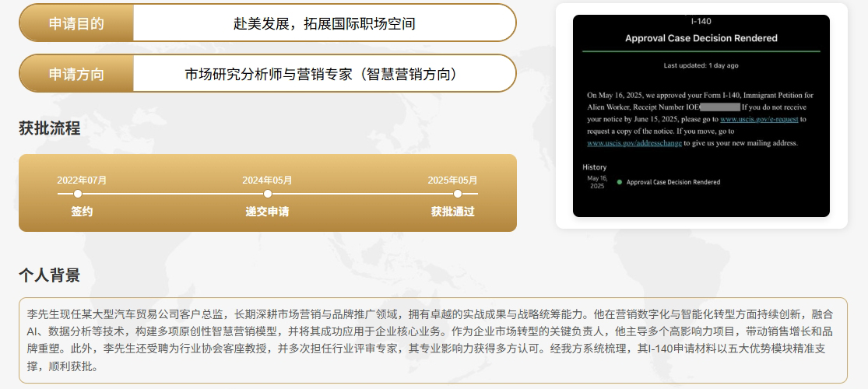Open the www.uscis.gov/addresschange link
868x389 pixels.
click(634, 143)
